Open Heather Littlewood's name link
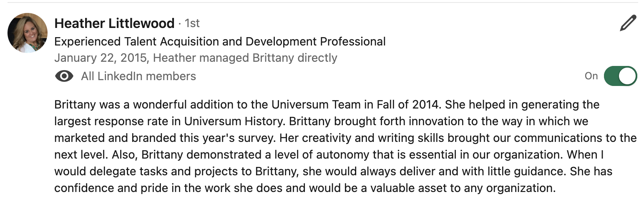Viewport: 644px width, 202px height. coord(114,23)
